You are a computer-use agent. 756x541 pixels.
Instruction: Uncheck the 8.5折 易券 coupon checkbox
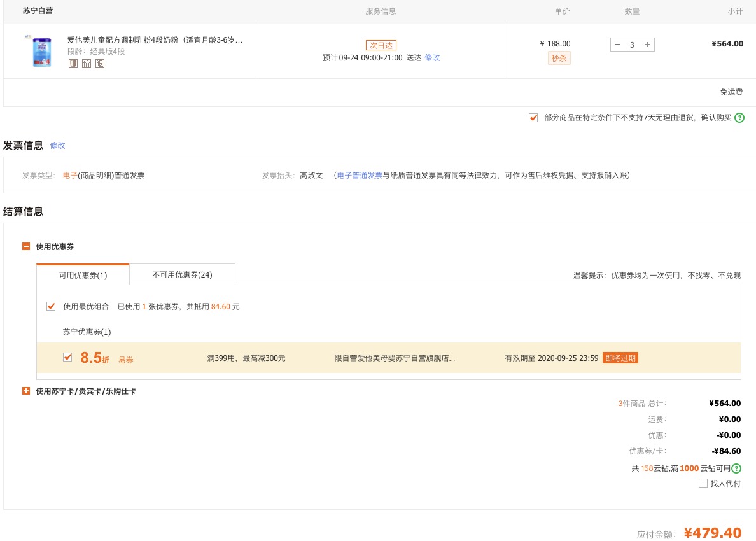(x=67, y=357)
